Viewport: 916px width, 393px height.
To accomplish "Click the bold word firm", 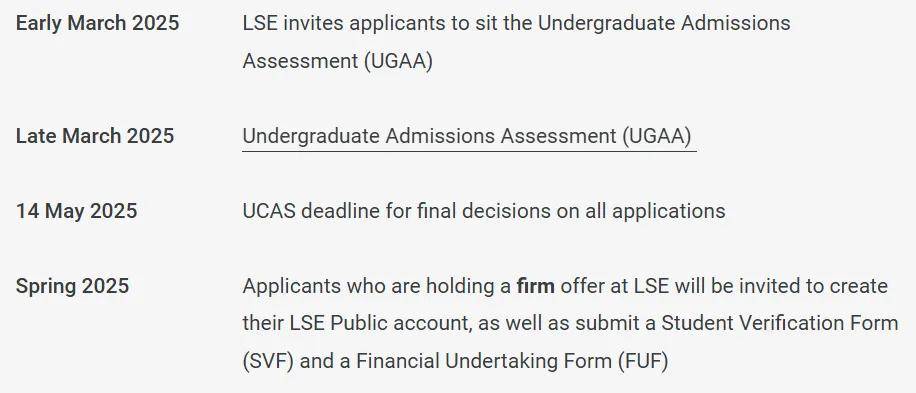I will [536, 286].
